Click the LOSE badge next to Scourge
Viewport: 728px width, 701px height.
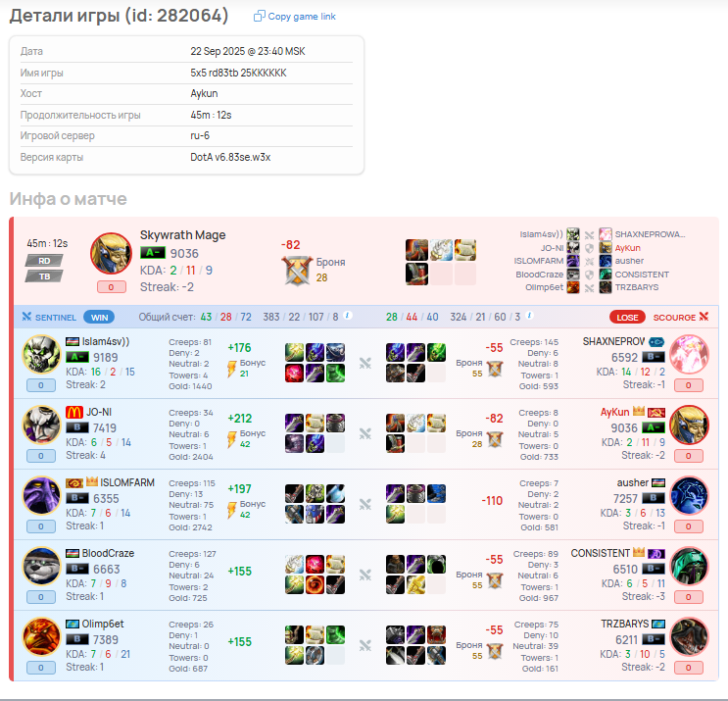tap(627, 318)
